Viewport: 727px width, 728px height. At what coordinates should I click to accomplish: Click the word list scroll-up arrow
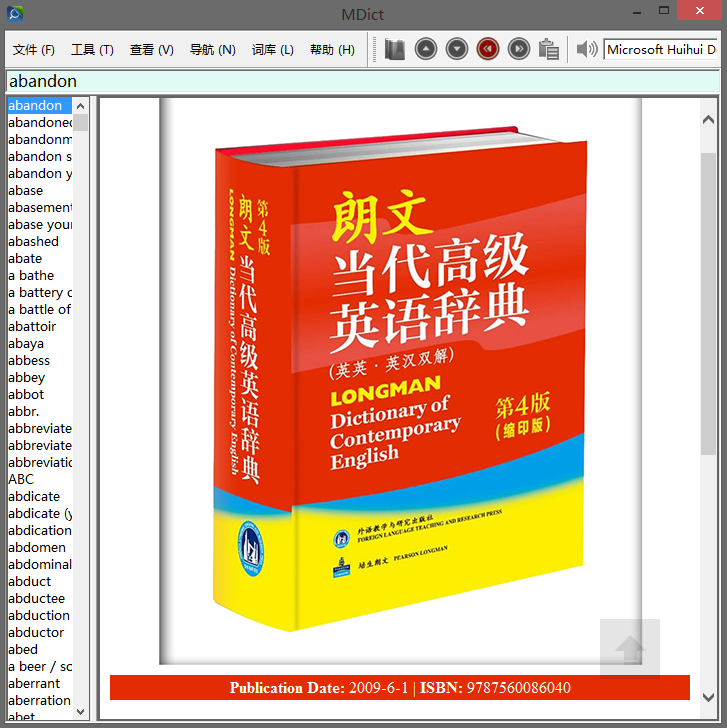point(80,106)
